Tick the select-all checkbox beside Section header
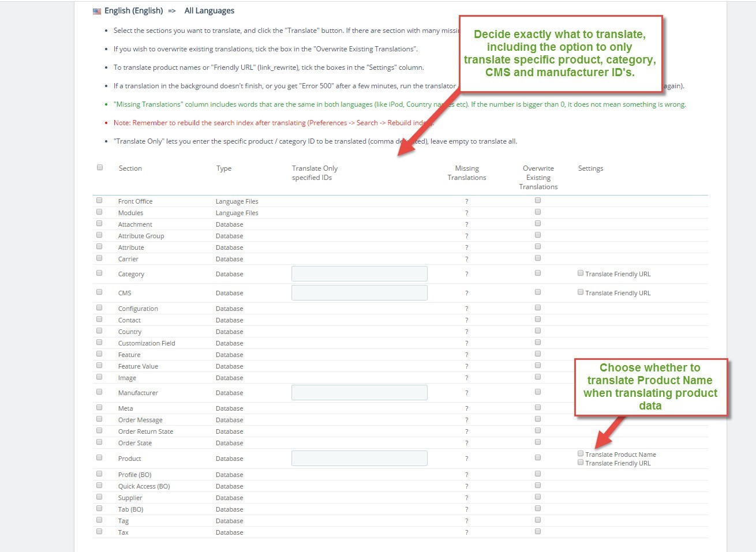756x552 pixels. (x=100, y=167)
